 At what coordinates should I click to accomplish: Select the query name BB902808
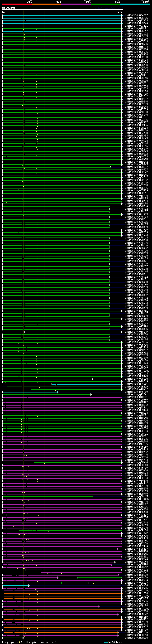9,8
